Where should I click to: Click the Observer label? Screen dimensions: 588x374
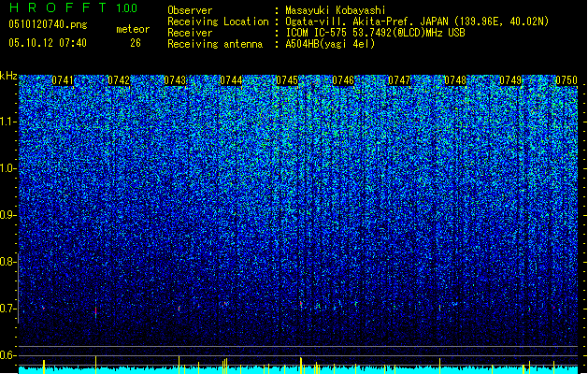pyautogui.click(x=190, y=10)
